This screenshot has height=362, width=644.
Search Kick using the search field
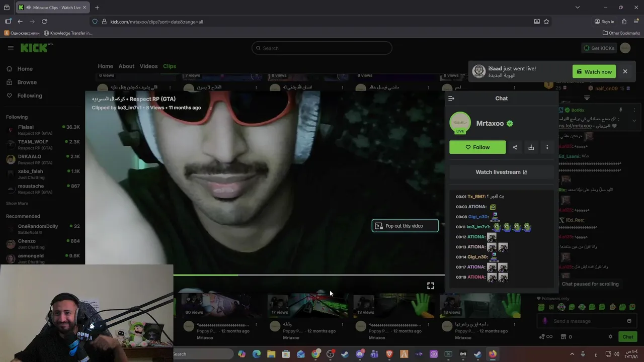322,48
